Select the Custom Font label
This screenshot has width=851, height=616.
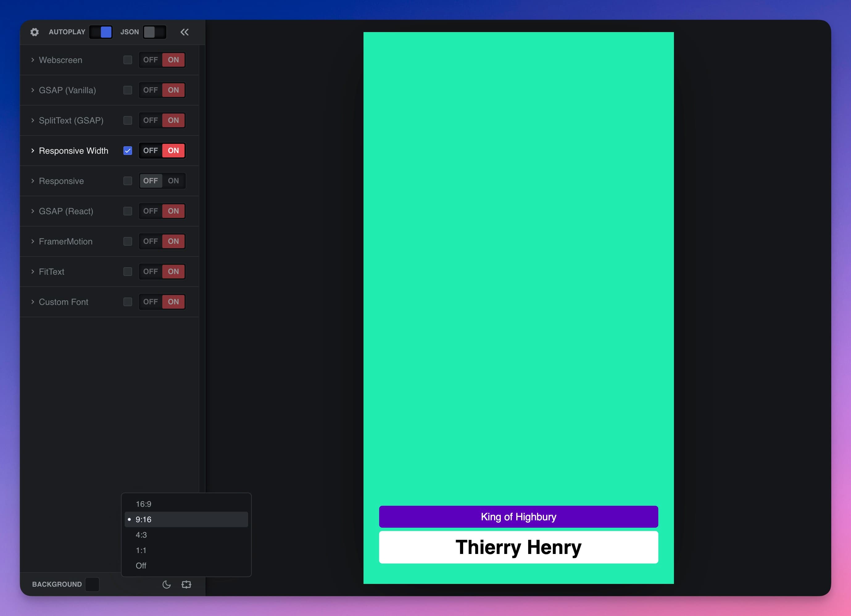coord(64,302)
